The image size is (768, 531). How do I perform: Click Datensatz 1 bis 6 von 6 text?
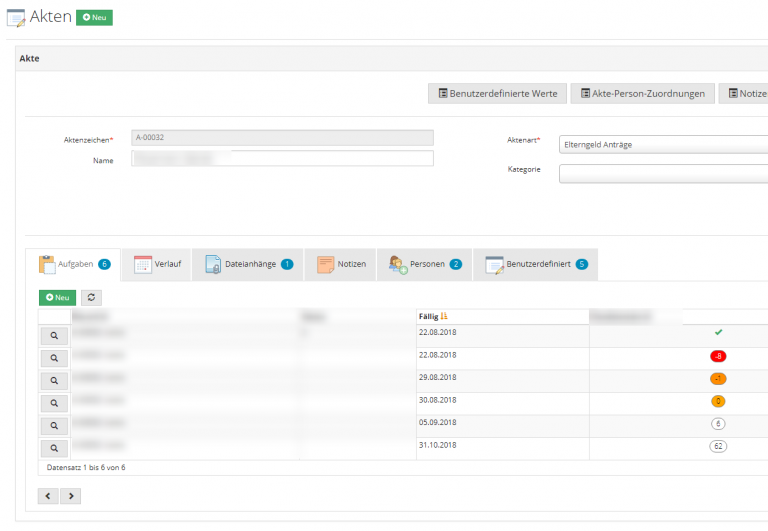86,468
